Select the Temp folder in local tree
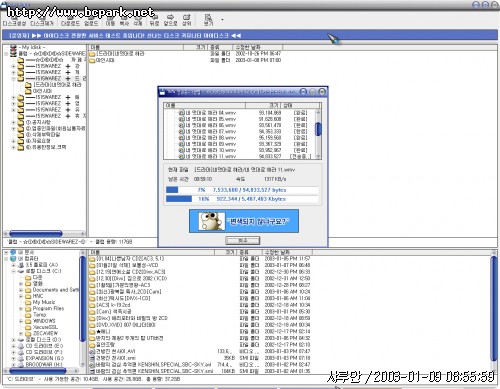The width and height of the screenshot is (500, 389). [36, 315]
